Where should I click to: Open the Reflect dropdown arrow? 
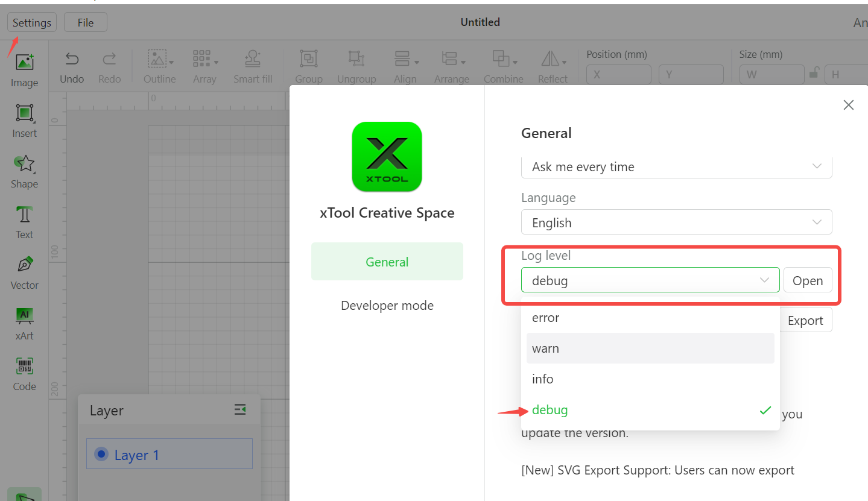tap(564, 62)
